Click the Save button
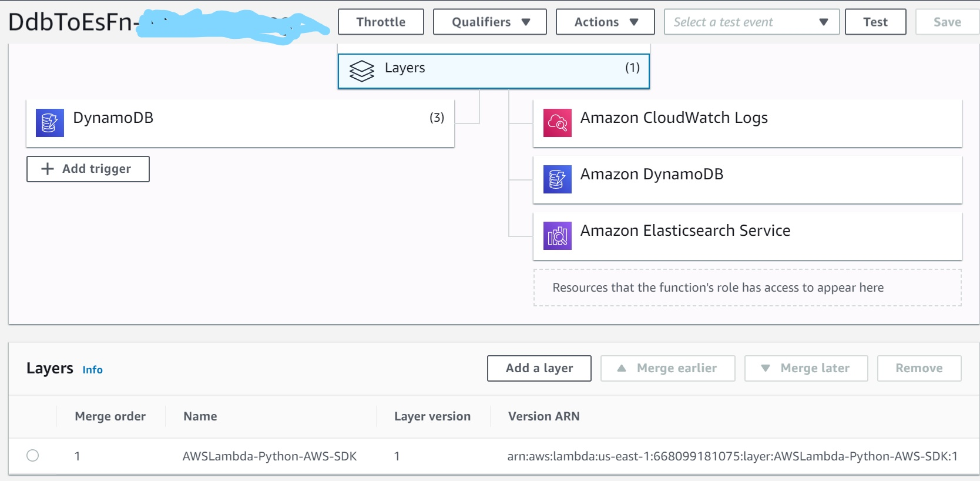Screen dimensions: 980x481 pos(947,22)
